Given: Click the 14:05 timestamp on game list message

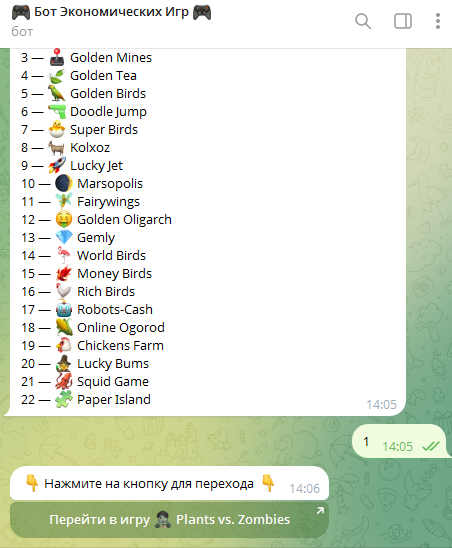Looking at the screenshot, I should (381, 405).
